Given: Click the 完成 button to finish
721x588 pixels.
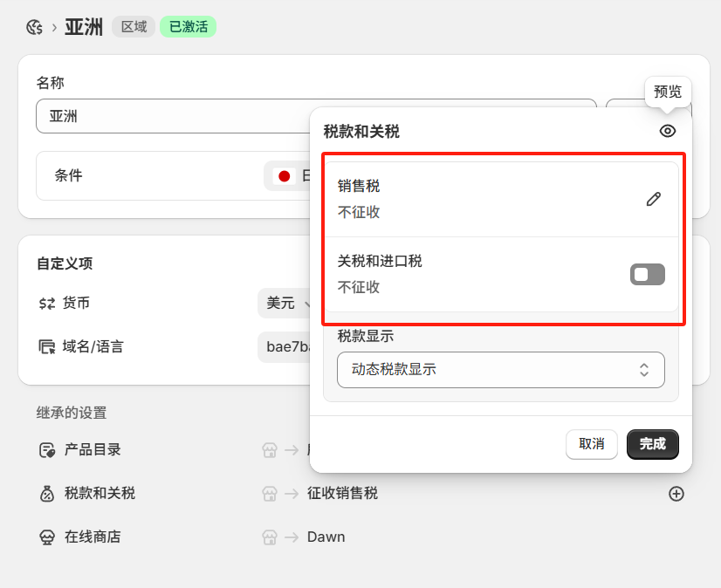Looking at the screenshot, I should tap(652, 444).
